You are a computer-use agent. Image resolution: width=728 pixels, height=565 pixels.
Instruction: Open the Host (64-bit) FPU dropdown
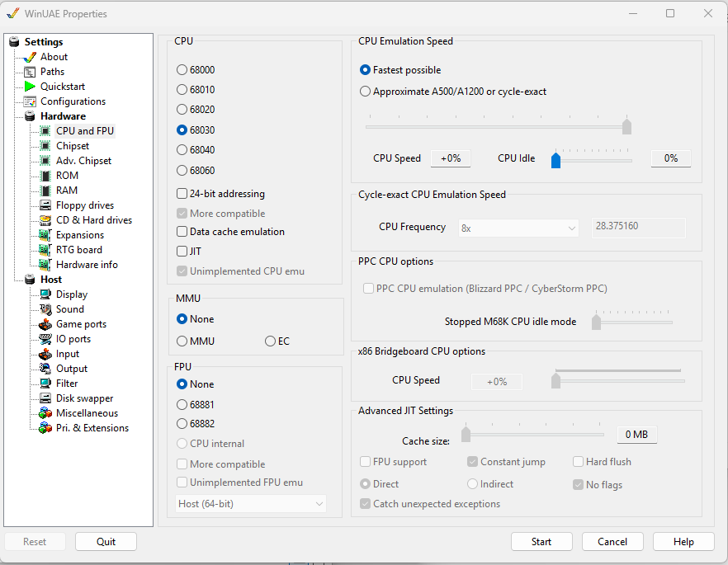click(252, 503)
